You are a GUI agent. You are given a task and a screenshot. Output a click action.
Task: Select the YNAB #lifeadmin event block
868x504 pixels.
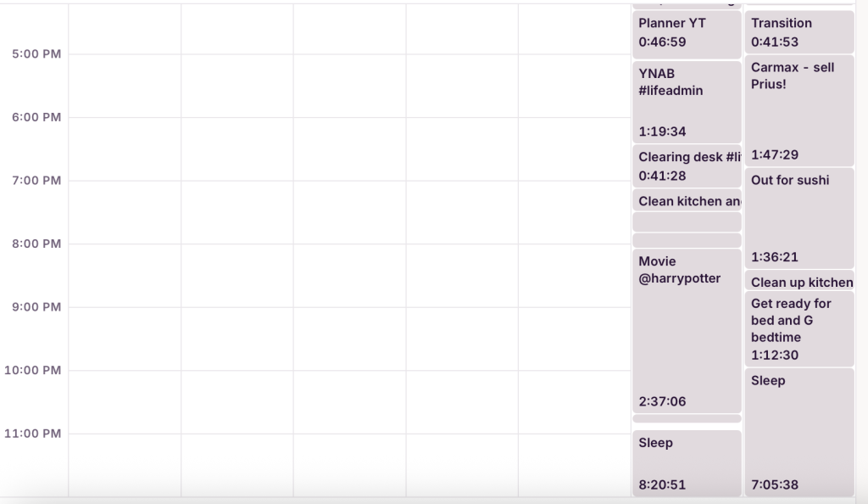pyautogui.click(x=686, y=102)
